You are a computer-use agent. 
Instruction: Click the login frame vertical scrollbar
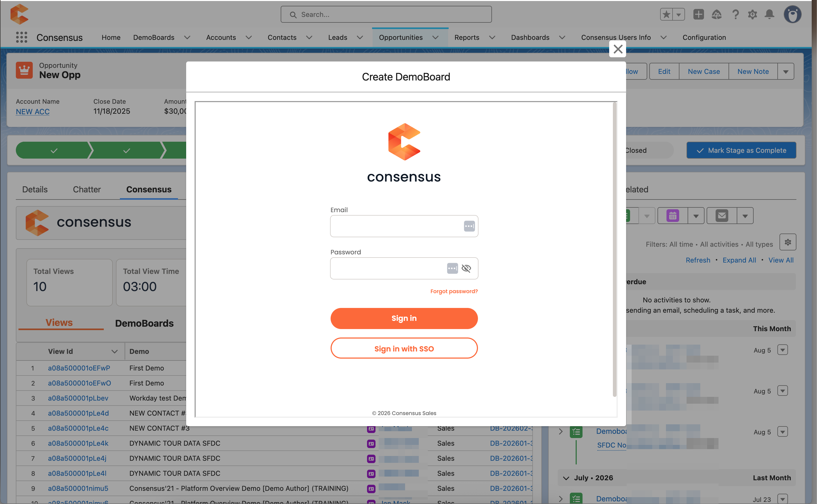pyautogui.click(x=614, y=249)
